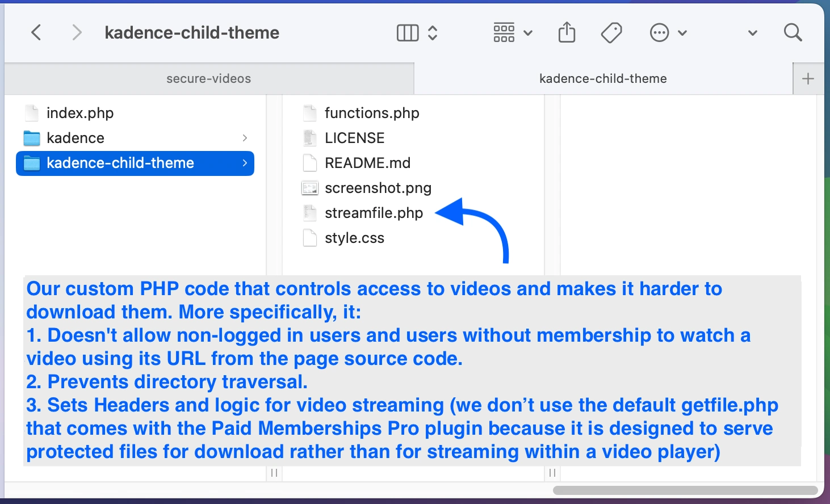Expand the grouping dropdown chevron
The image size is (830, 504).
[x=528, y=33]
